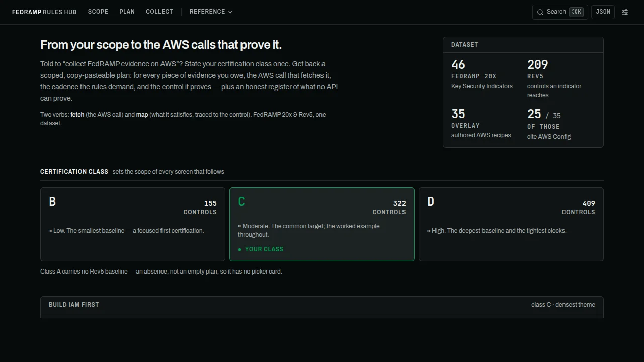Viewport: 644px width, 362px height.
Task: Click the 'Class A carries no Rev5 baseline' note
Action: [x=161, y=271]
